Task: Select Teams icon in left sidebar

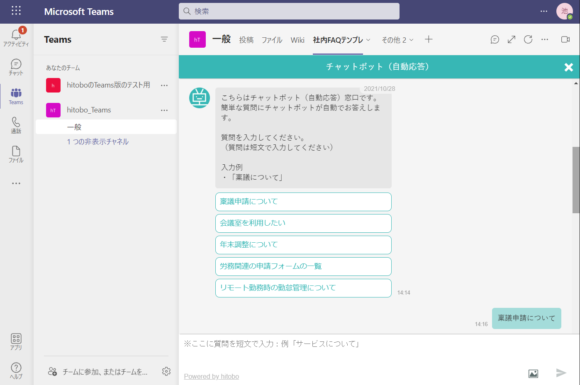Action: (16, 97)
